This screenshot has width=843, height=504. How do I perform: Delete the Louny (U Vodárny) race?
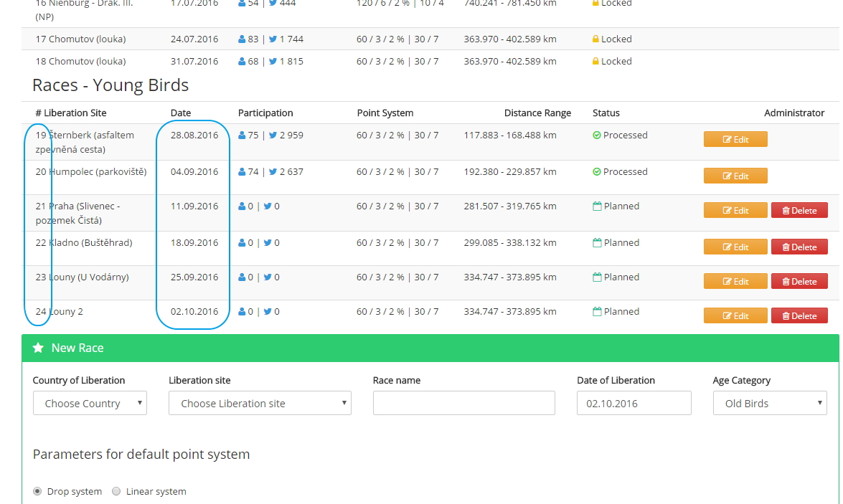click(x=799, y=282)
